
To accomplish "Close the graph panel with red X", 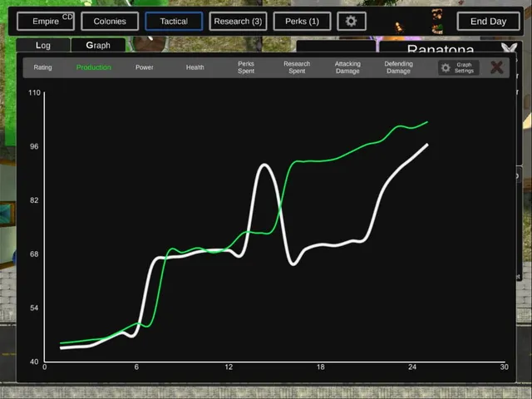I will 497,67.
